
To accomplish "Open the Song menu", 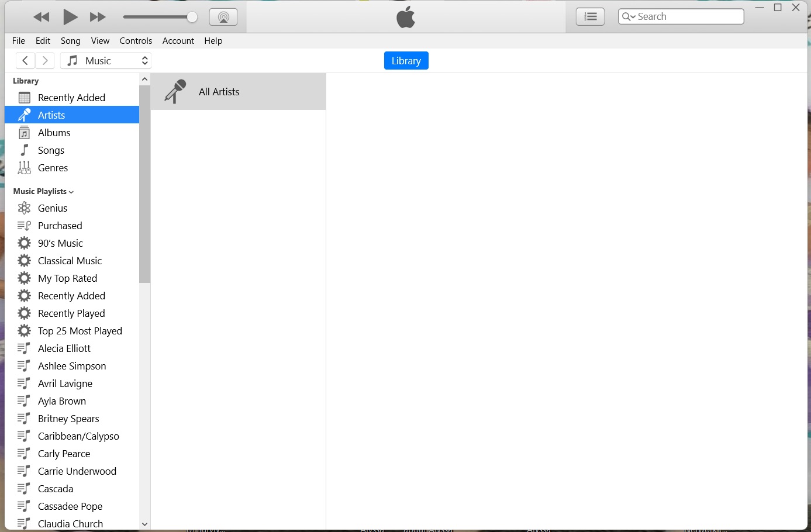I will click(71, 41).
